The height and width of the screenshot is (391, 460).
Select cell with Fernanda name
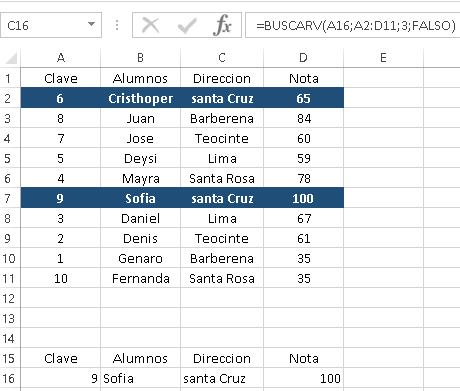click(x=140, y=278)
